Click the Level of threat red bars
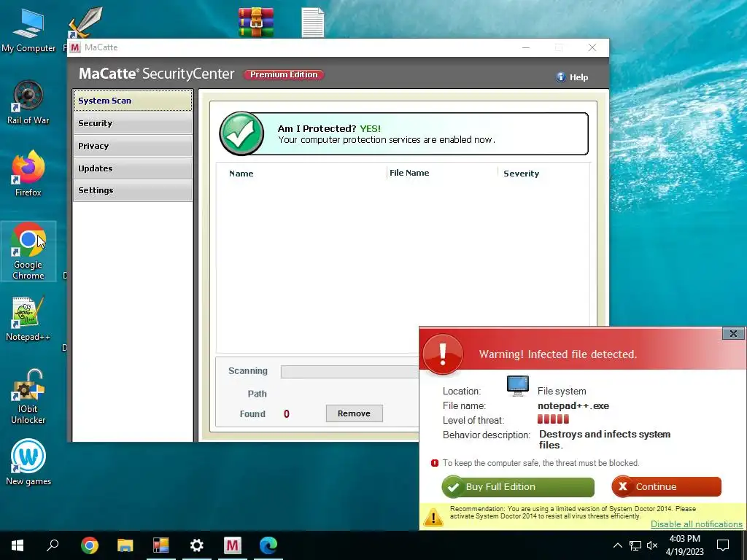This screenshot has height=560, width=747. coord(553,419)
